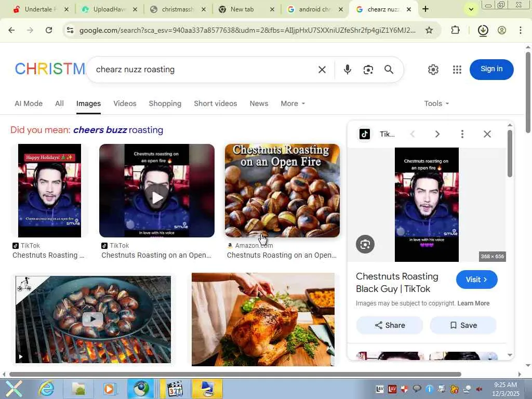This screenshot has width=532, height=399.
Task: Switch to the christmassh browser tab
Action: pos(178,9)
